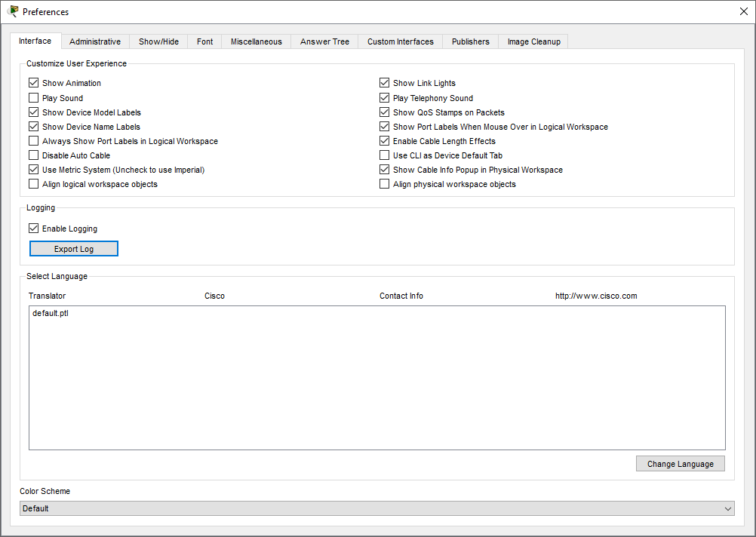Toggle Use Metric System checkbox
This screenshot has height=537, width=756.
pos(33,170)
